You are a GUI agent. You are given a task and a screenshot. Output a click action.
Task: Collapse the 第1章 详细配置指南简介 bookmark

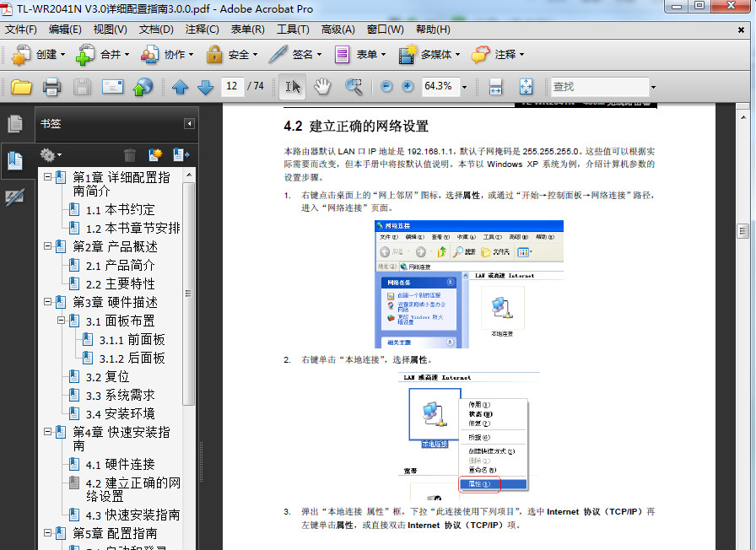coord(48,177)
